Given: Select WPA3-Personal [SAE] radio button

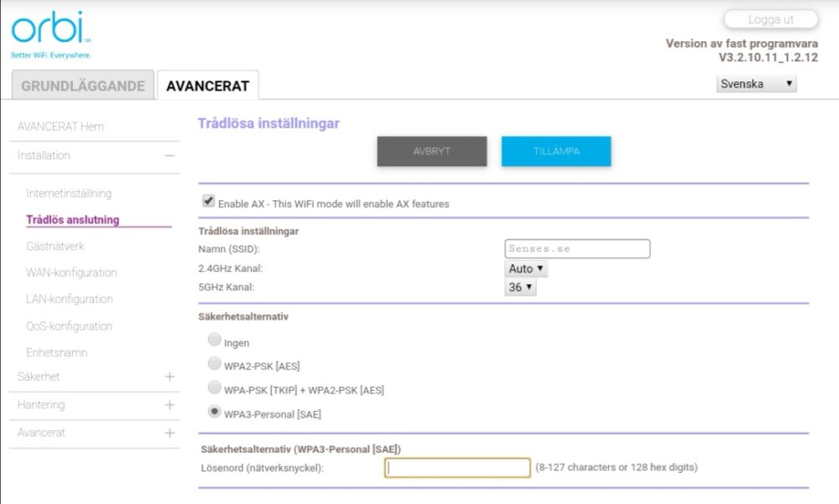Looking at the screenshot, I should [x=215, y=413].
